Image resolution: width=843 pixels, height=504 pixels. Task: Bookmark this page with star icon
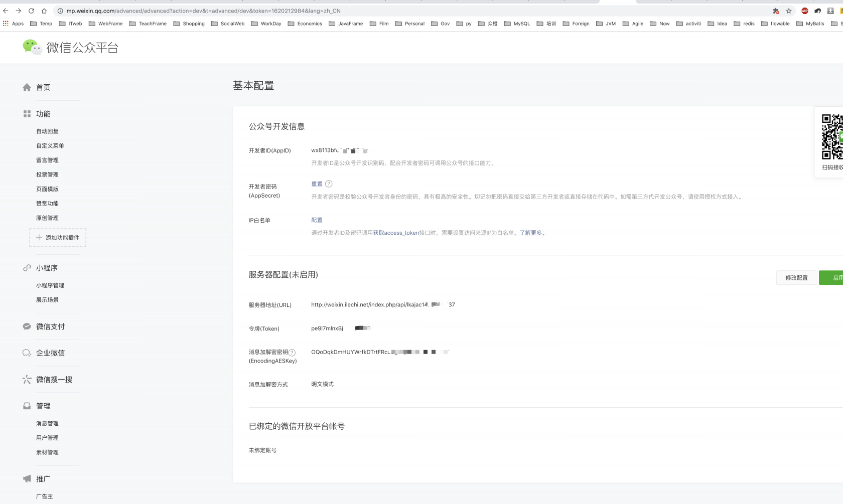[x=789, y=11]
